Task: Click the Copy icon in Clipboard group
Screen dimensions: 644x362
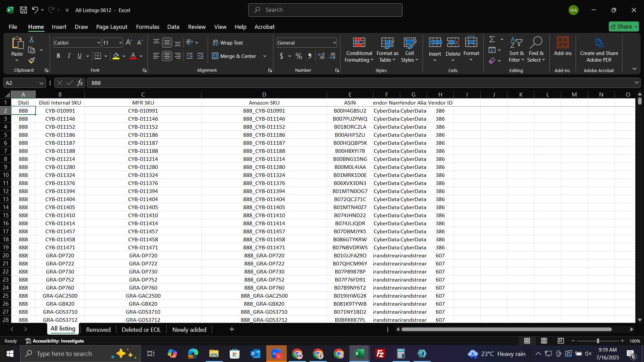Action: (32, 50)
